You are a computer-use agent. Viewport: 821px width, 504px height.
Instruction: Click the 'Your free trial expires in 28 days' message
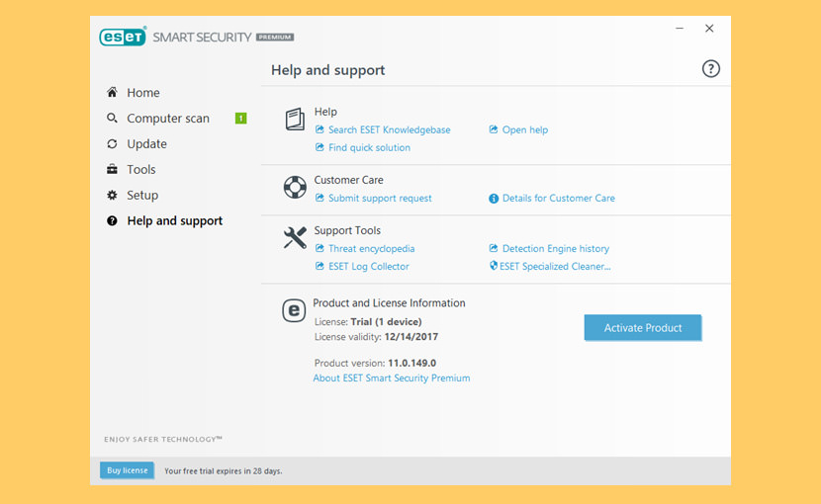tap(223, 471)
